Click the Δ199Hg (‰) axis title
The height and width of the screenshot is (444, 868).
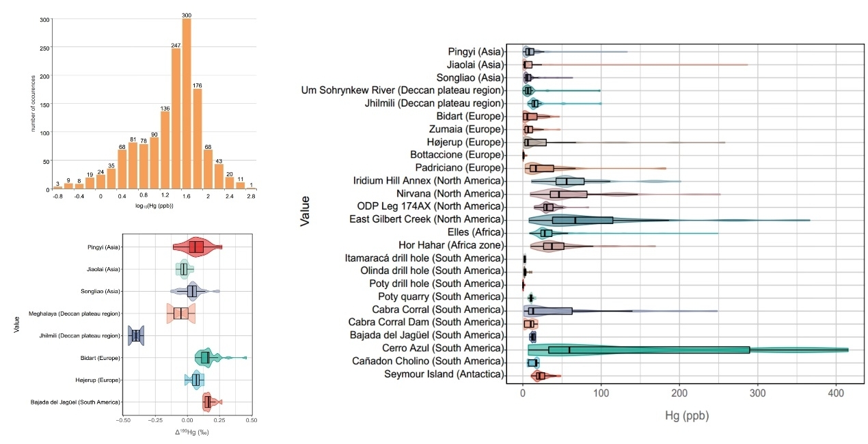187,432
